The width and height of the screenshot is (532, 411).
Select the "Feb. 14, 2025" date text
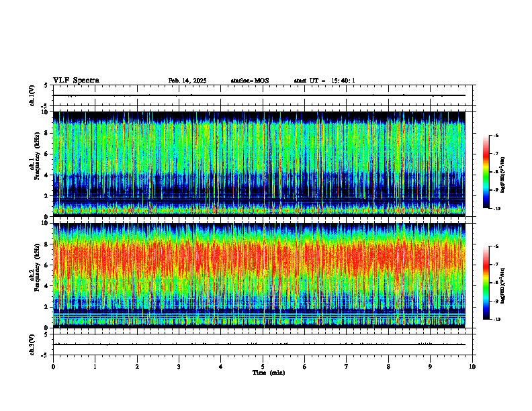[x=187, y=81]
